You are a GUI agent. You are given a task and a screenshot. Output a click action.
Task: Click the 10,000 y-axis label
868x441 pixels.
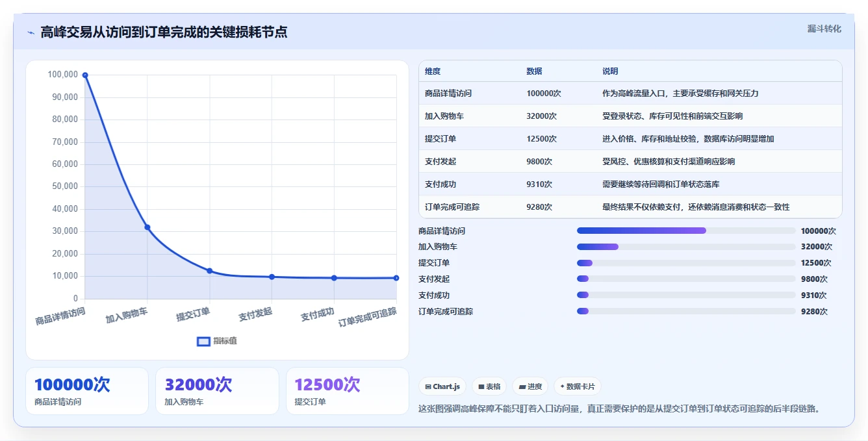click(x=64, y=275)
